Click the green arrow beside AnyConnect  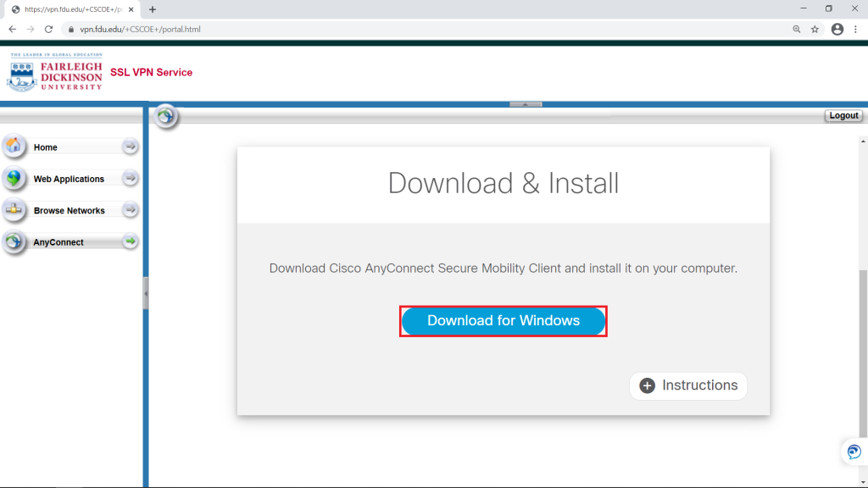click(x=130, y=241)
